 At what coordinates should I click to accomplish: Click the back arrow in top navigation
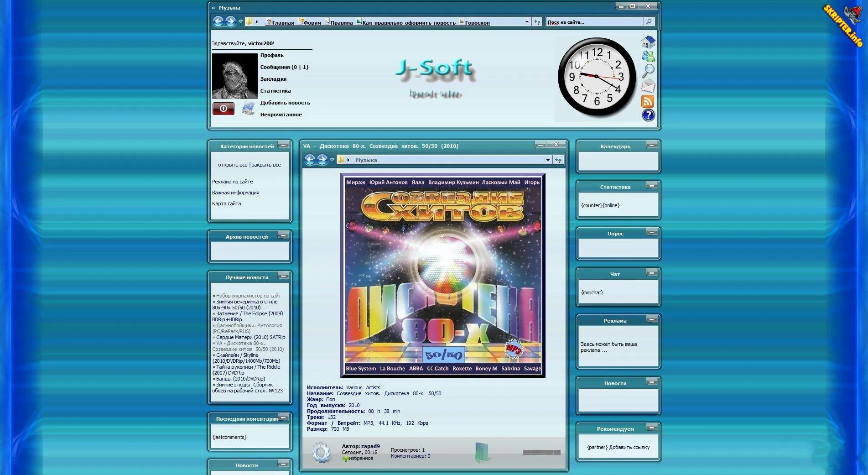pyautogui.click(x=218, y=21)
